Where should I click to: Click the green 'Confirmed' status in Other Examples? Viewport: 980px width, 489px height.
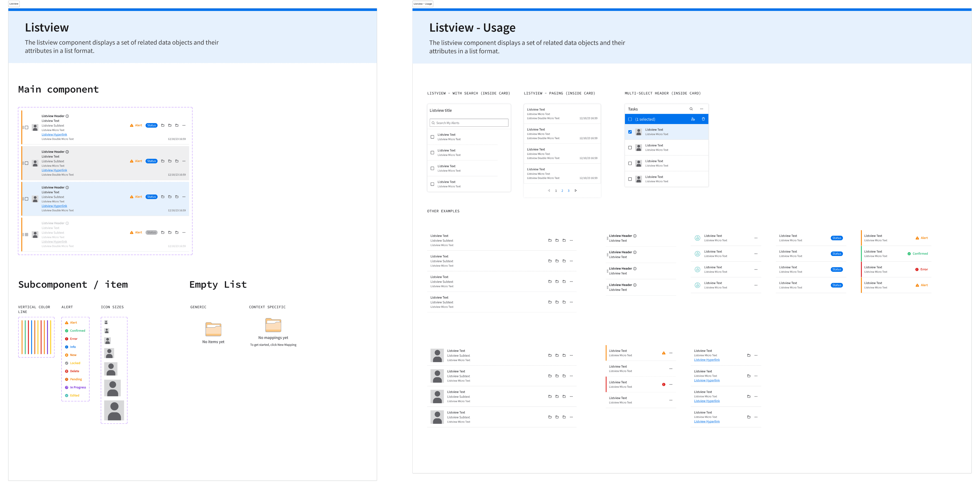(918, 254)
